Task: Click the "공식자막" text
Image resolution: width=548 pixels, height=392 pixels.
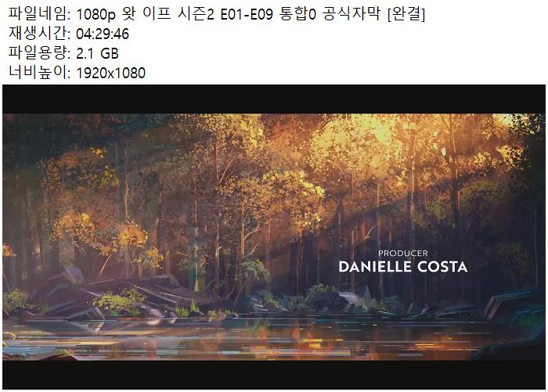Action: click(x=352, y=14)
